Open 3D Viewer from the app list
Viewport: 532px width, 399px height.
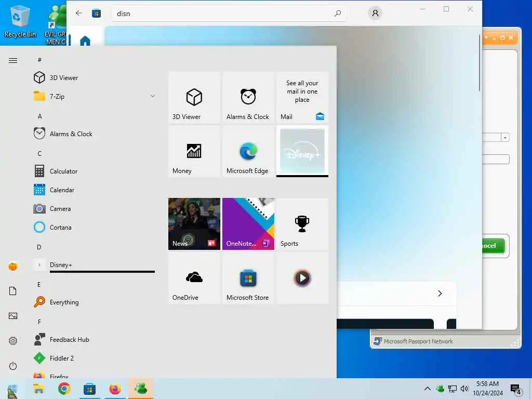(94, 78)
